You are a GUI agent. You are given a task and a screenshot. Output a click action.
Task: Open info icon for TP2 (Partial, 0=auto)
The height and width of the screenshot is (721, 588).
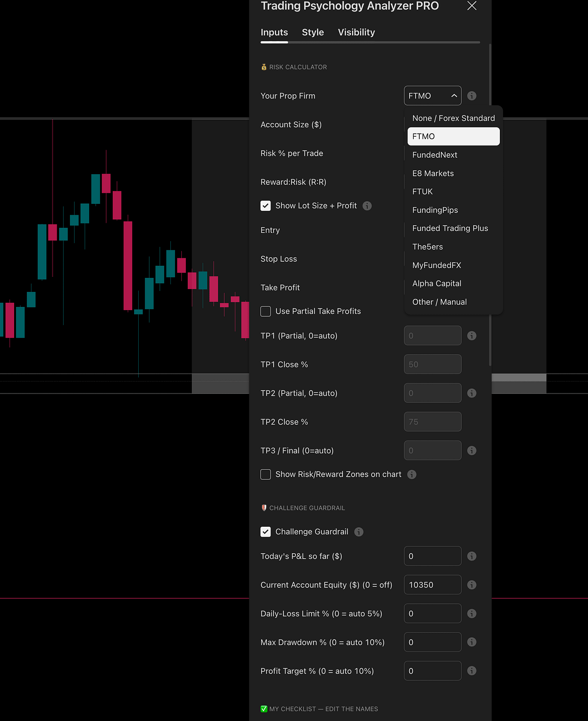pyautogui.click(x=472, y=393)
